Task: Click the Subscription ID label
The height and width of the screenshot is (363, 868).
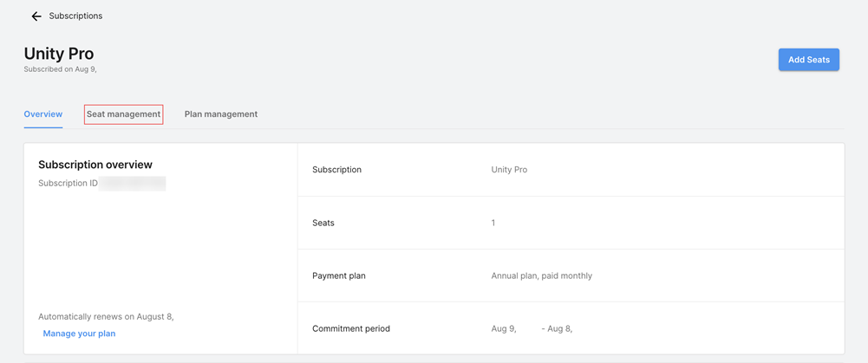Action: [x=69, y=183]
